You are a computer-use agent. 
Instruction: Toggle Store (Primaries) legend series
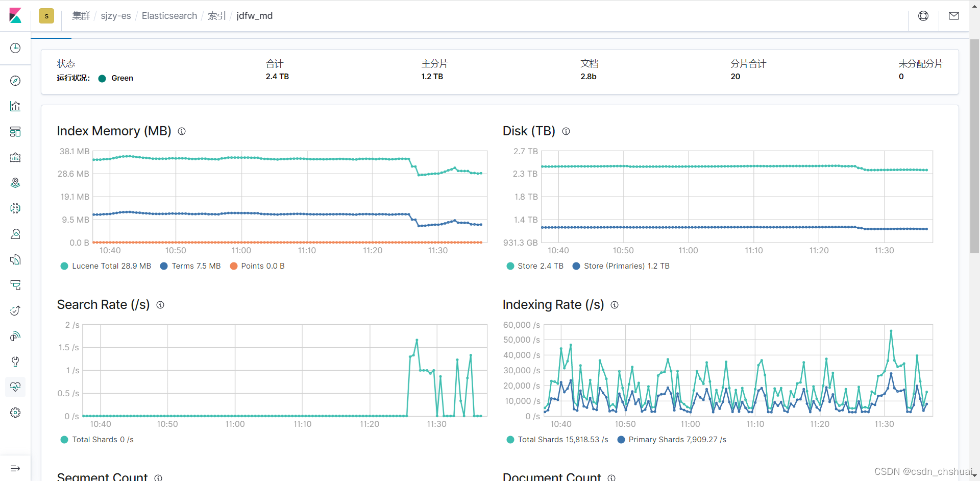(621, 266)
